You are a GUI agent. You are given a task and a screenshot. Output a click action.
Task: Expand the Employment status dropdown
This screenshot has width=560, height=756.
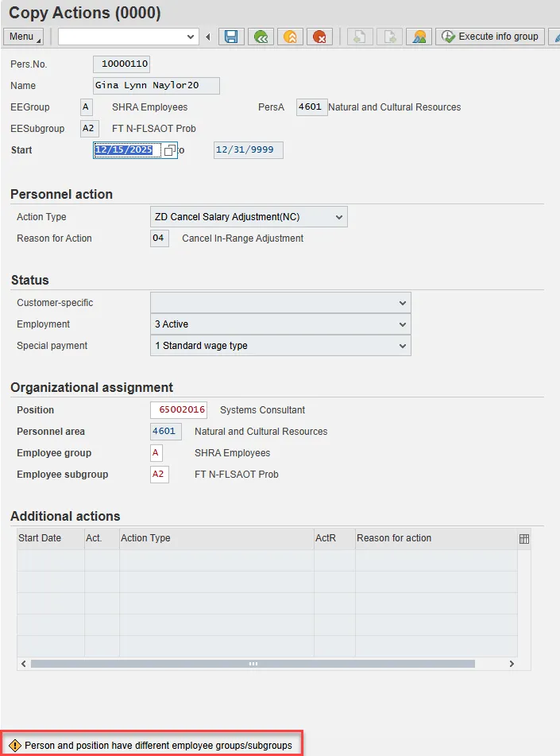[x=403, y=324]
